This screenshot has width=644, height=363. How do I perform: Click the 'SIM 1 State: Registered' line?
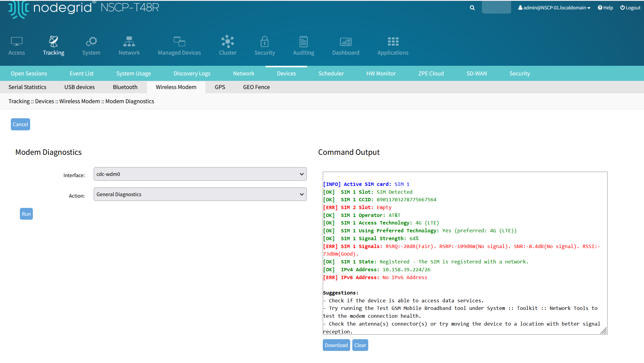[426, 262]
